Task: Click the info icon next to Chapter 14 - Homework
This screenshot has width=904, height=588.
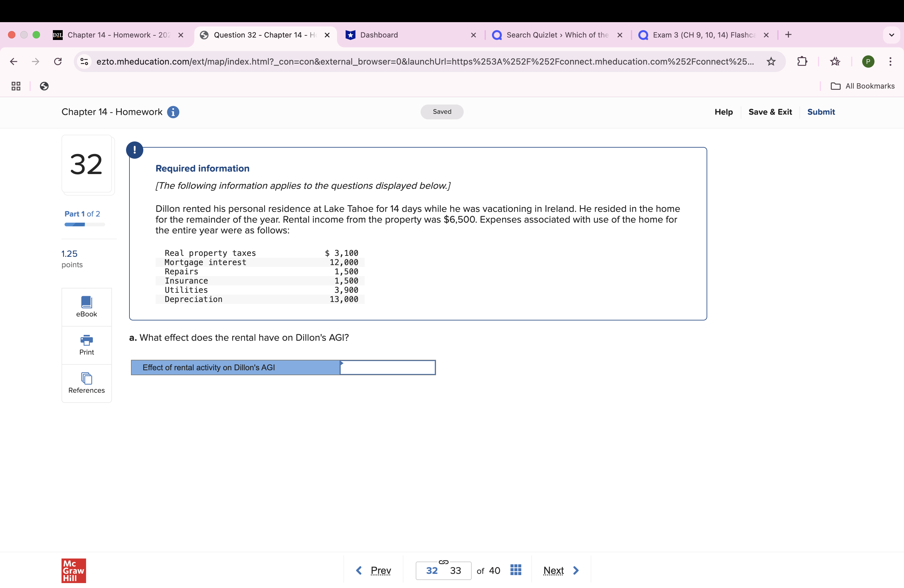Action: click(x=173, y=112)
